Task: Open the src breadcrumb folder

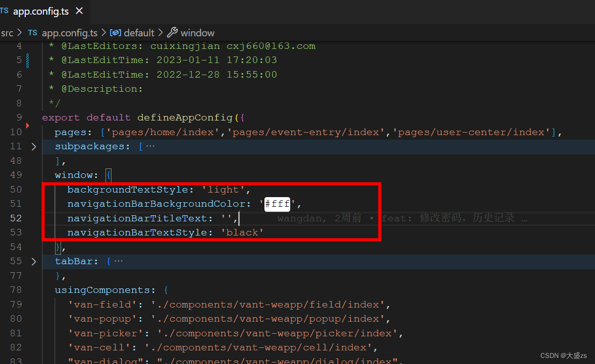Action: click(x=7, y=33)
